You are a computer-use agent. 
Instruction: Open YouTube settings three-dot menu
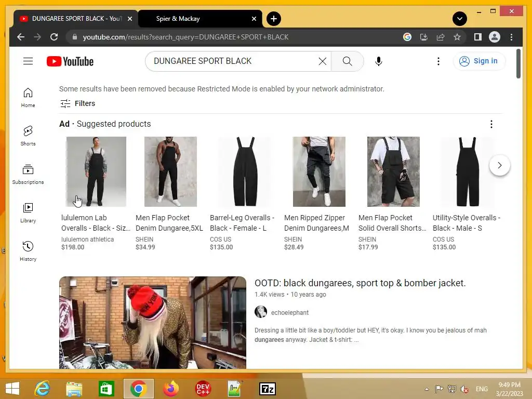(x=438, y=61)
